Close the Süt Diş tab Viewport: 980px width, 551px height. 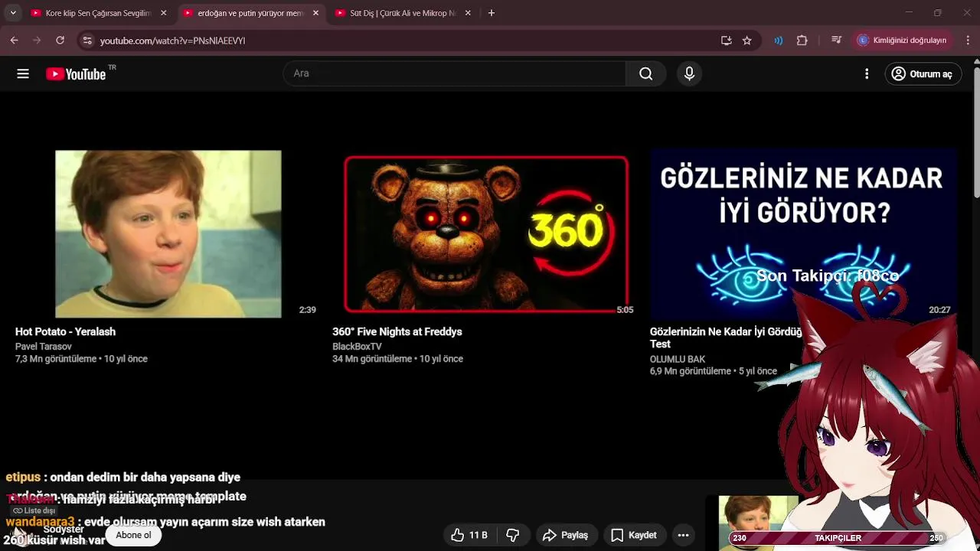tap(468, 13)
